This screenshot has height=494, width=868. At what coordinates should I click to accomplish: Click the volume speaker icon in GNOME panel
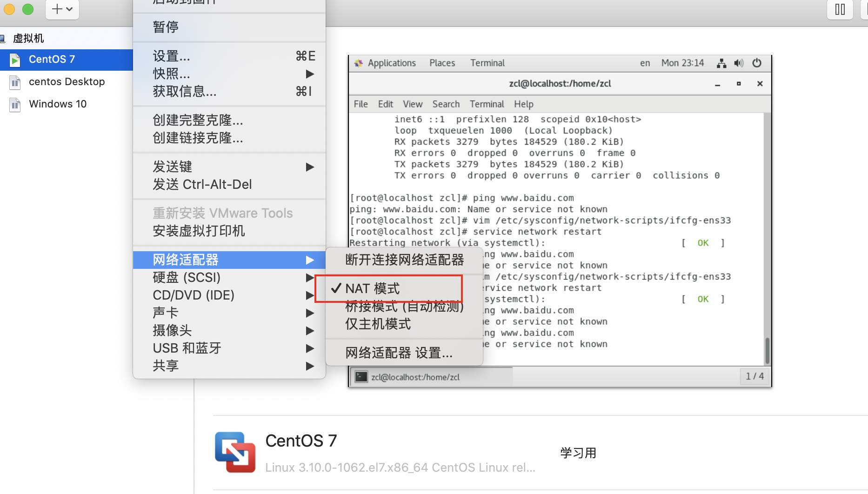point(739,63)
